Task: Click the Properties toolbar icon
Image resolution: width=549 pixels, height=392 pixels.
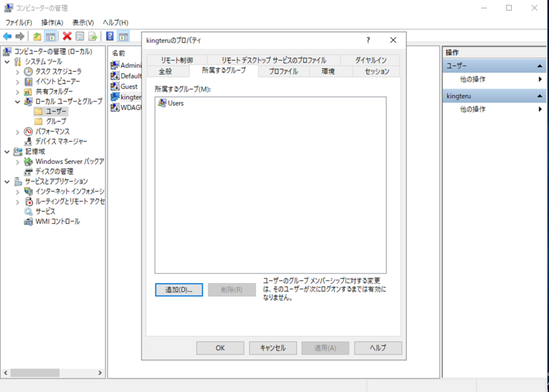Action: tap(80, 36)
